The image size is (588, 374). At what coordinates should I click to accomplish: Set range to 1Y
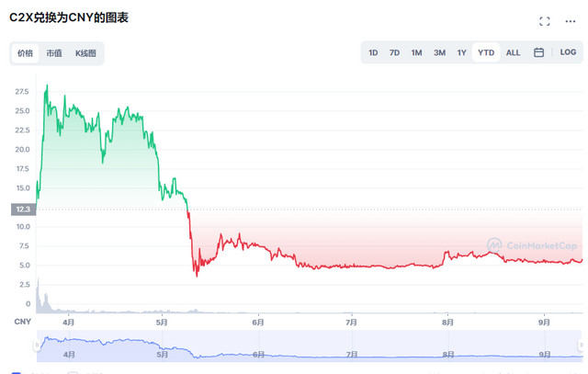click(461, 52)
